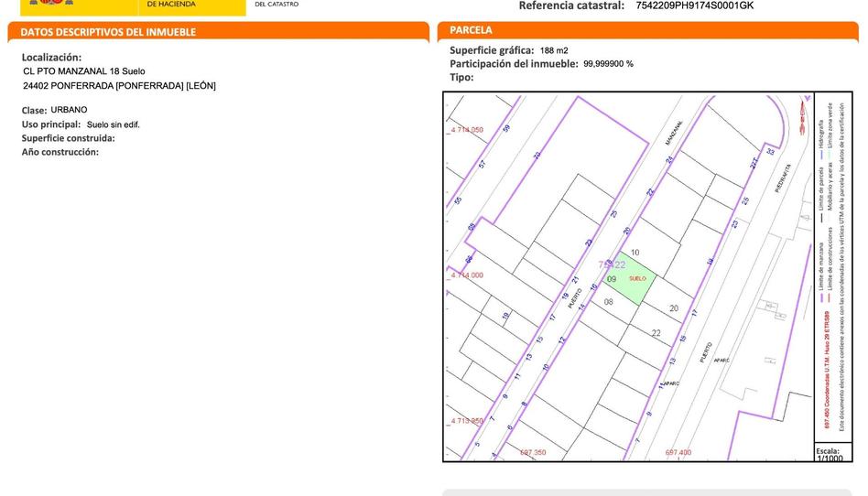Select 'DATOS DESCRIPTIVOS DEL INMUEBLE' section header
The image size is (868, 496).
[x=109, y=32]
